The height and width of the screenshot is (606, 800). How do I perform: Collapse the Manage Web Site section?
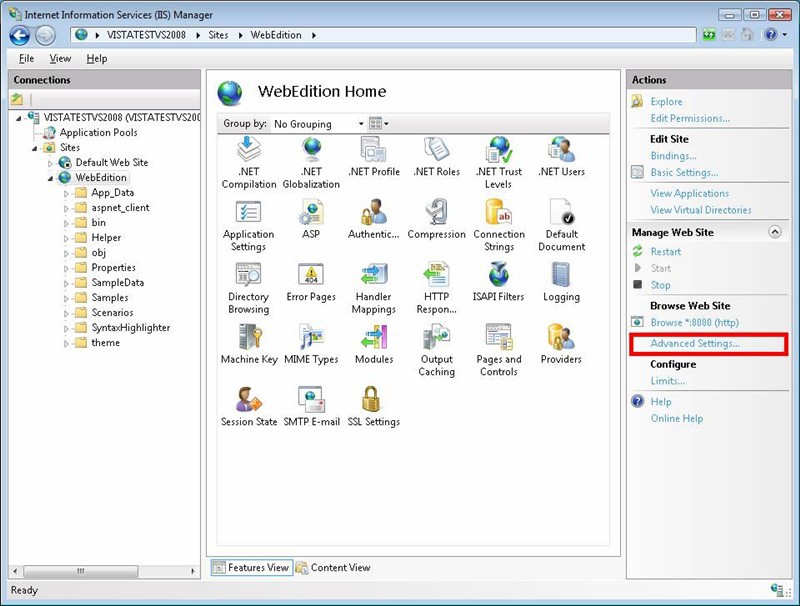pyautogui.click(x=774, y=232)
